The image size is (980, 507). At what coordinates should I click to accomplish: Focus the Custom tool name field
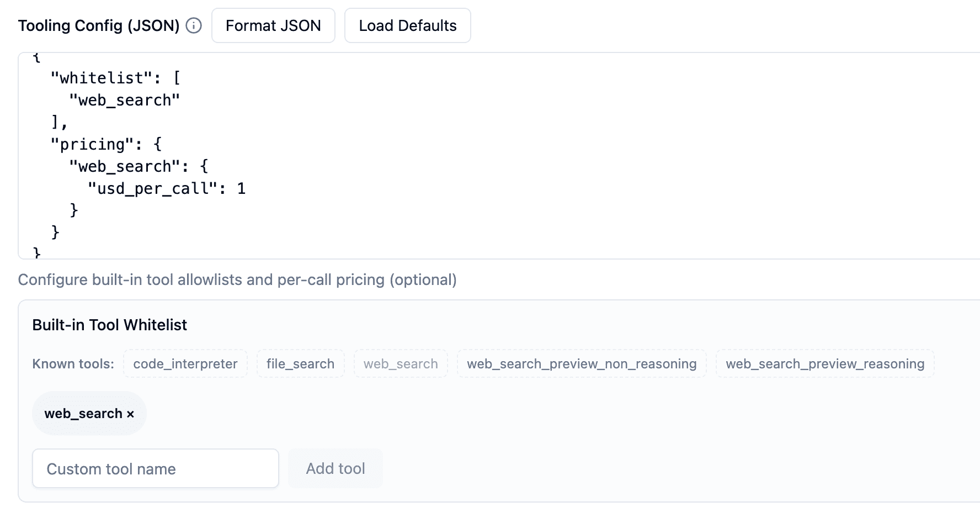[x=155, y=468]
